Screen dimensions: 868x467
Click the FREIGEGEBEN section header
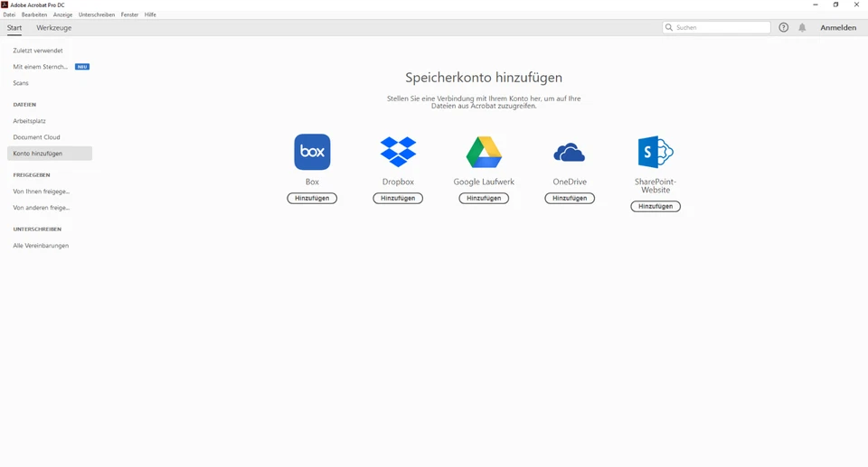(x=32, y=175)
